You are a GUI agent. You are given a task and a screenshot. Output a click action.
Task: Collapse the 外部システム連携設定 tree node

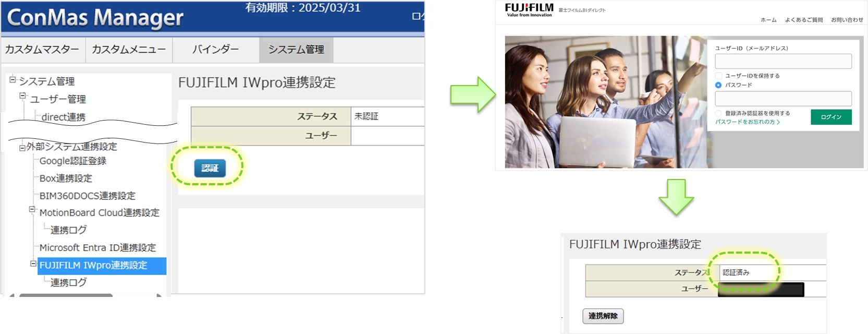click(x=22, y=148)
